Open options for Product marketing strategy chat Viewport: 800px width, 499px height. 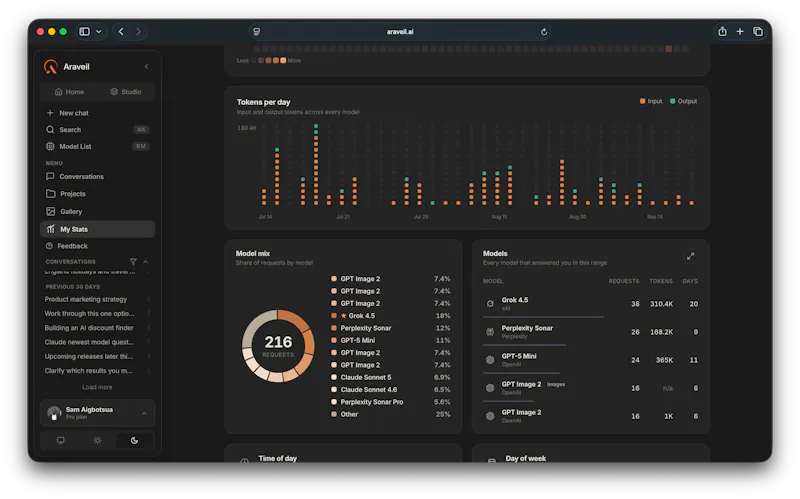(148, 300)
